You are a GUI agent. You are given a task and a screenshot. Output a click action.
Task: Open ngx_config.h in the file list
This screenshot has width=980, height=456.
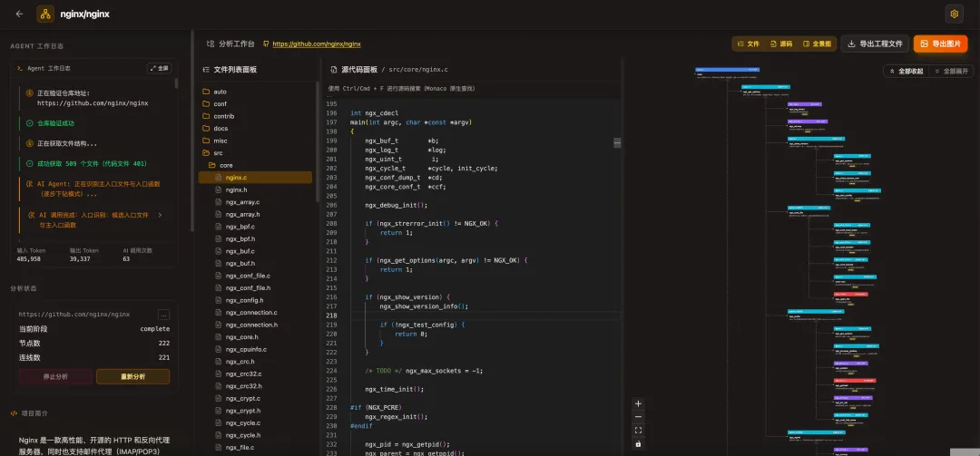255,300
